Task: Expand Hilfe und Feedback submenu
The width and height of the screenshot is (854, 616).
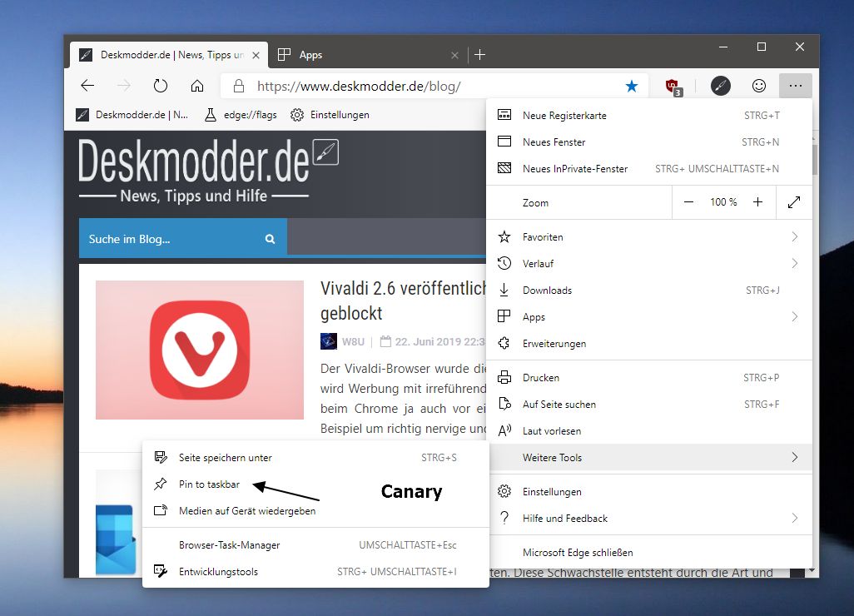Action: pyautogui.click(x=649, y=519)
